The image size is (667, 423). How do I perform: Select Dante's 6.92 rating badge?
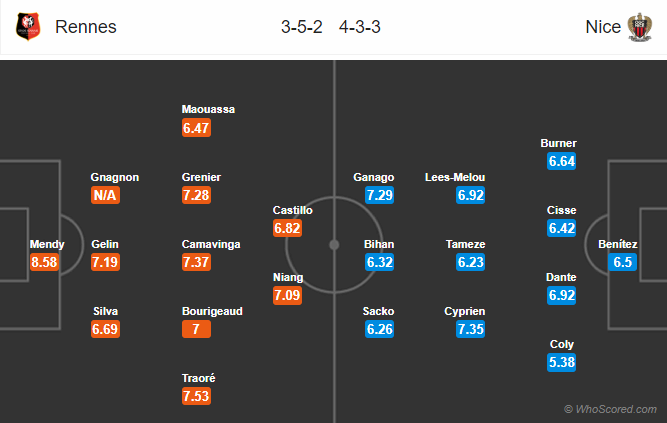pos(562,296)
